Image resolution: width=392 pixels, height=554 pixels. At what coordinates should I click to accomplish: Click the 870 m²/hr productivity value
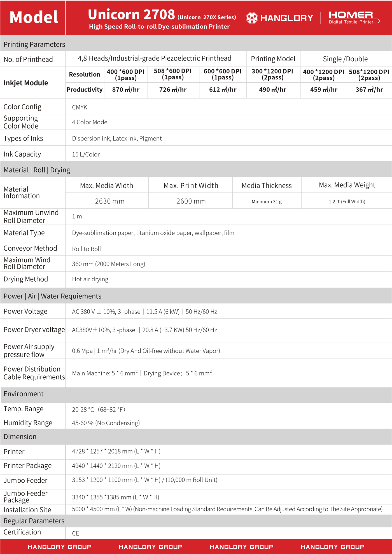point(126,90)
